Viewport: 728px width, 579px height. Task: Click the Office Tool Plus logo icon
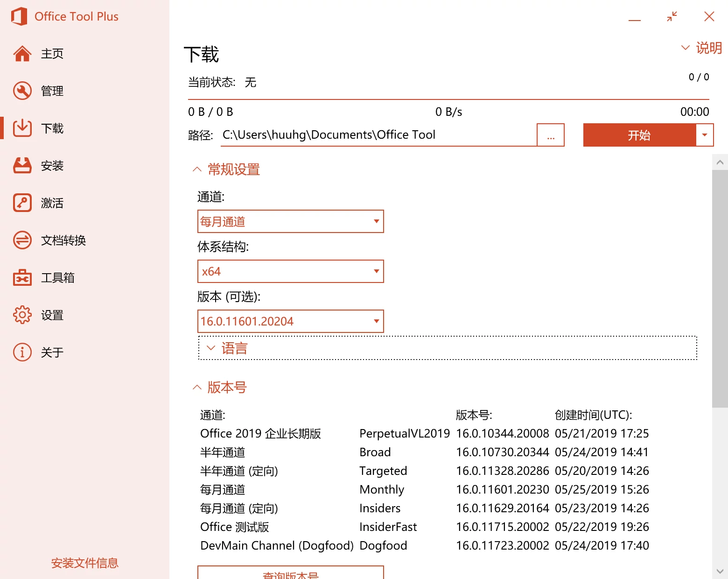pyautogui.click(x=19, y=16)
